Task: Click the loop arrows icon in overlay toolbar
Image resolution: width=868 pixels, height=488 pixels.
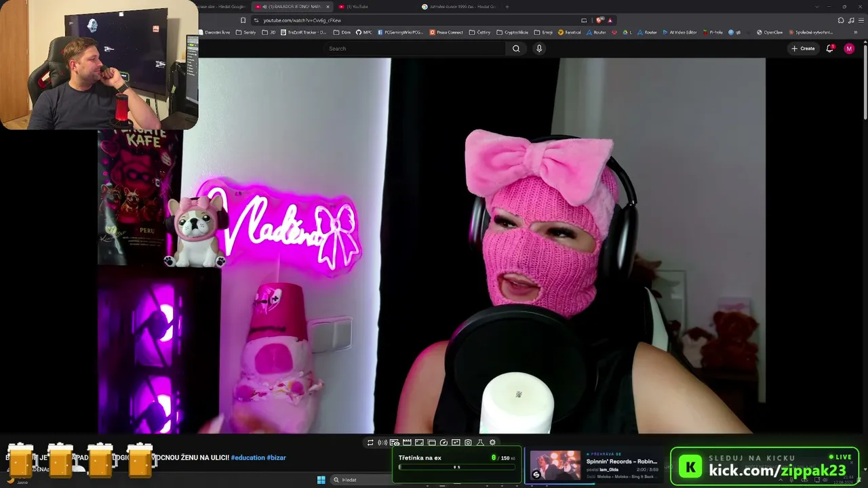Action: click(370, 443)
